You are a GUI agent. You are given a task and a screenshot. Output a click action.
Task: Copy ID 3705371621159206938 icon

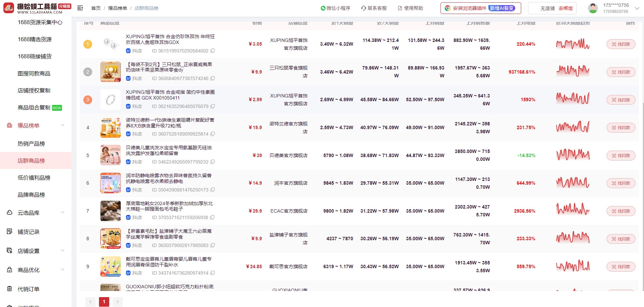[x=213, y=217]
